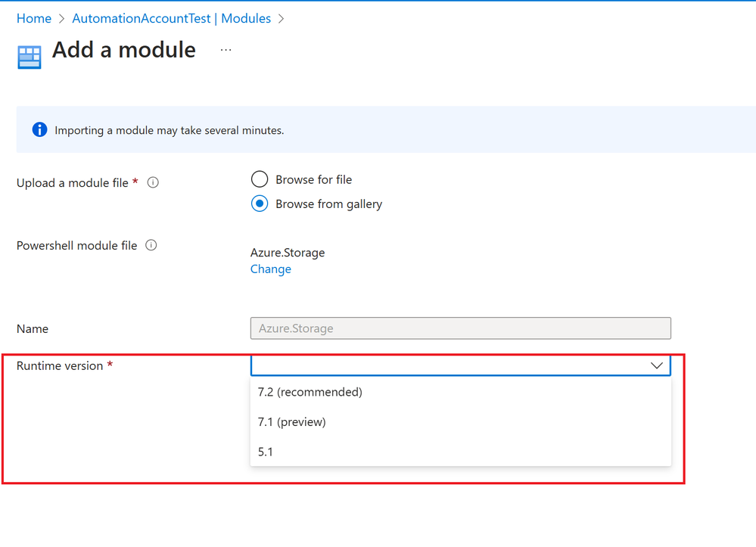Choose 7.2 (recommended) runtime version

tap(460, 392)
